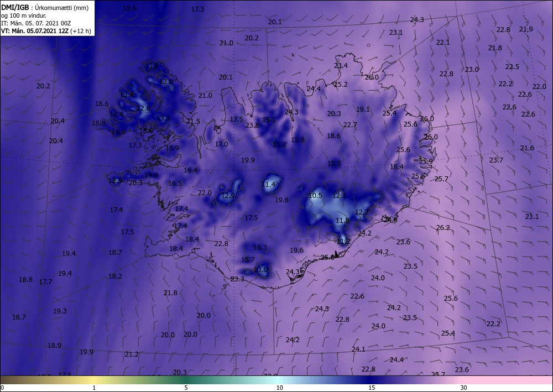The image size is (553, 392).
Task: Click the 24.1 value on the map
Action: pyautogui.click(x=358, y=349)
